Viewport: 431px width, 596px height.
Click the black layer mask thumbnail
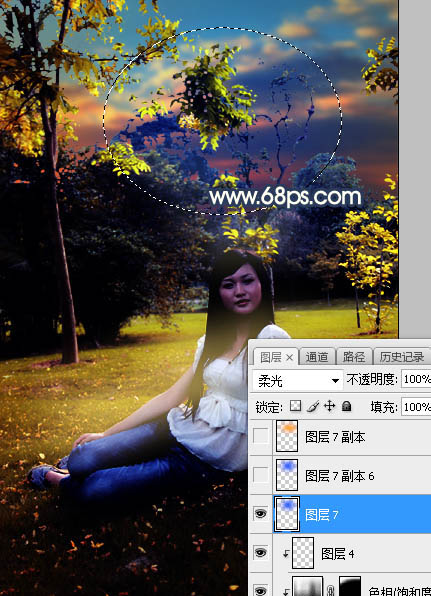click(x=350, y=587)
